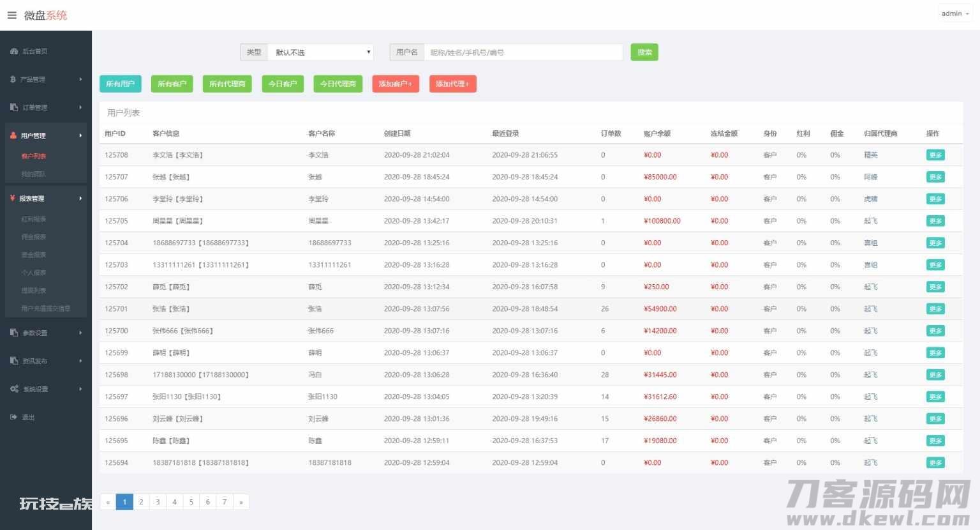Click the 订单管理 document icon
Viewport: 980px width, 530px height.
coord(14,107)
